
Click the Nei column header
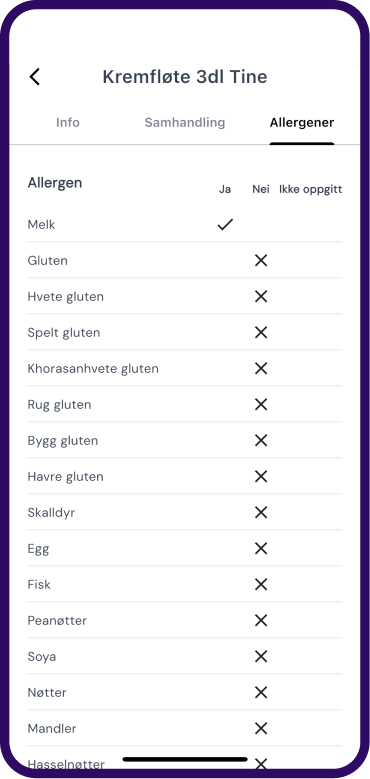(x=261, y=189)
